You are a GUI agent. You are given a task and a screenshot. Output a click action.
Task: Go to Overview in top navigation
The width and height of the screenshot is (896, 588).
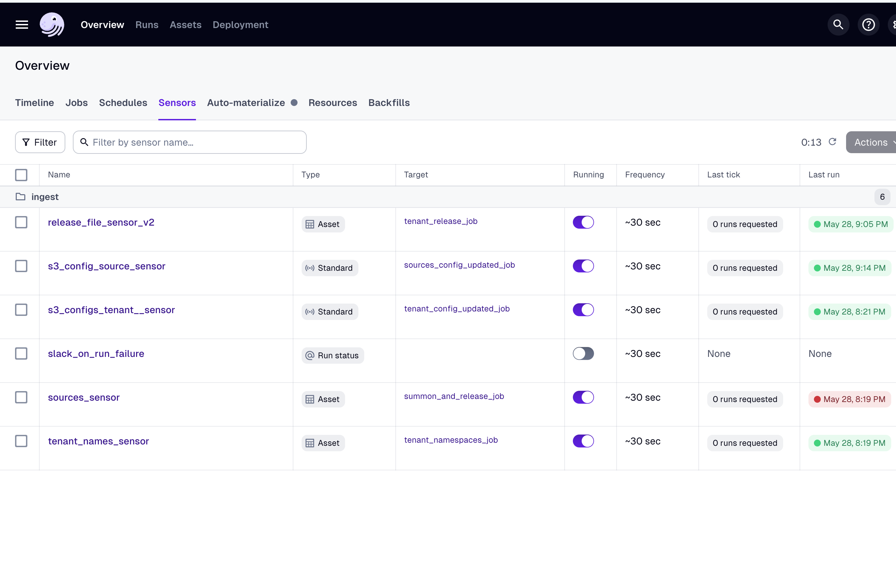102,25
